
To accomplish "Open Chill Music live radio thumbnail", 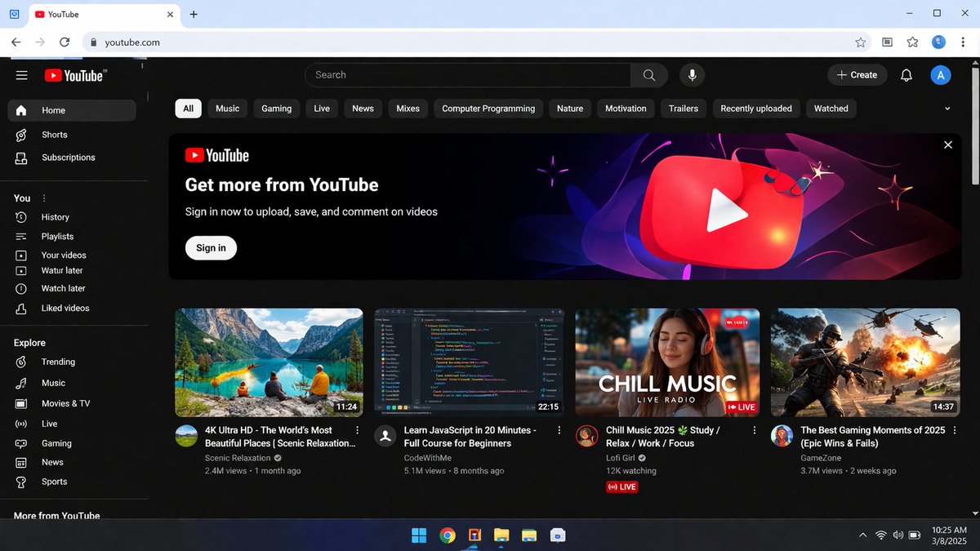I will 668,362.
